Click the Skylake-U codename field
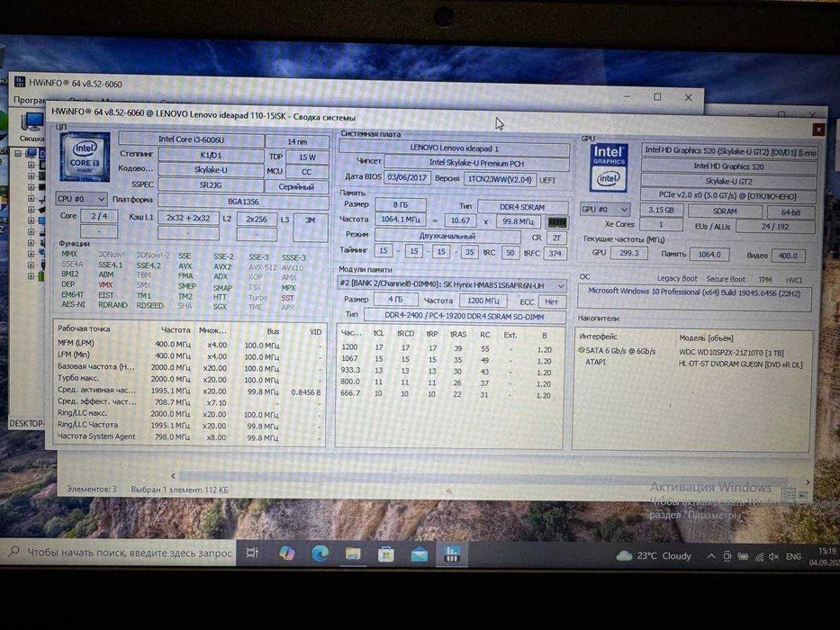Image resolution: width=840 pixels, height=630 pixels. [x=211, y=170]
